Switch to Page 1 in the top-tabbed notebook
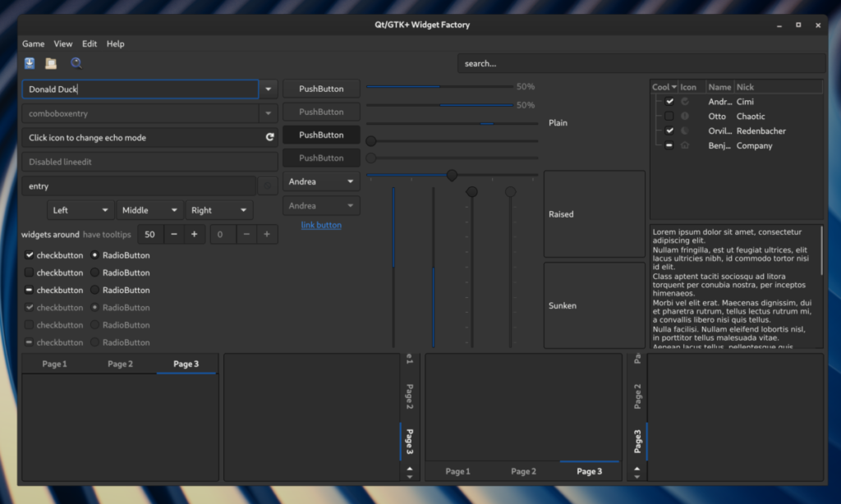The height and width of the screenshot is (504, 841). (x=55, y=364)
